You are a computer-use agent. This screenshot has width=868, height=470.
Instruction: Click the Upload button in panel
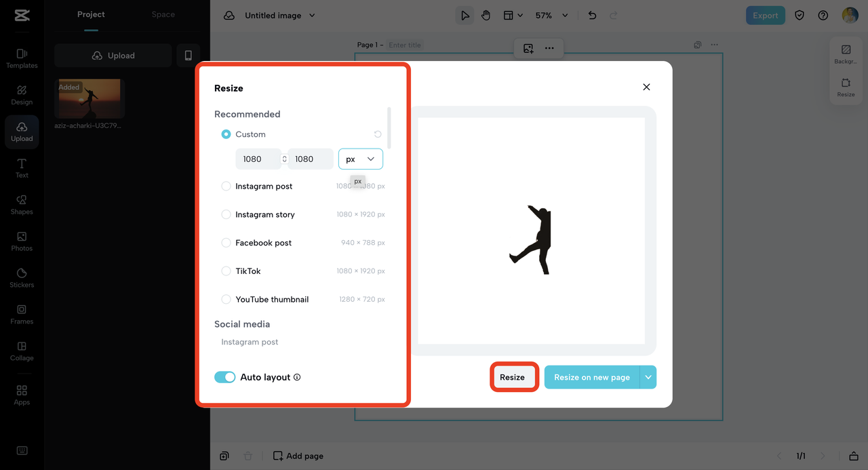113,56
